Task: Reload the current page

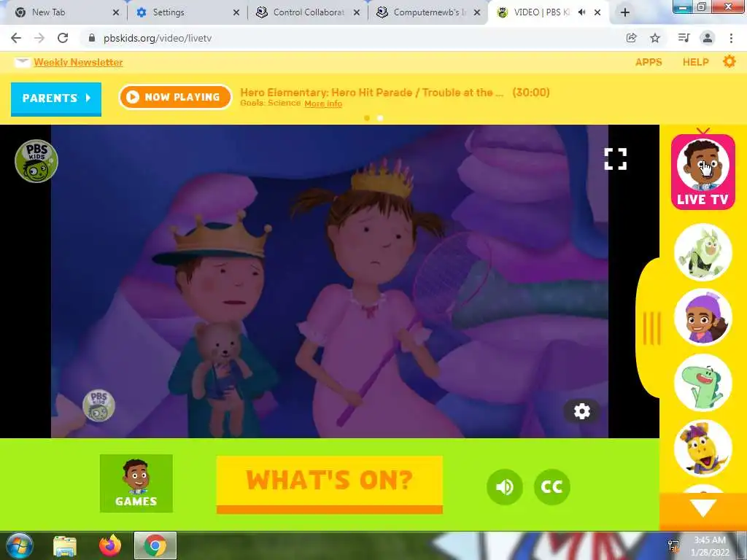Action: point(63,38)
